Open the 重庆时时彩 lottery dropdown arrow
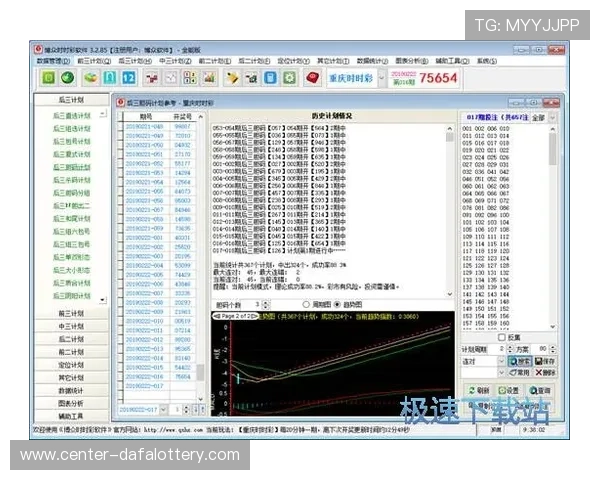The image size is (600, 480). click(x=382, y=78)
